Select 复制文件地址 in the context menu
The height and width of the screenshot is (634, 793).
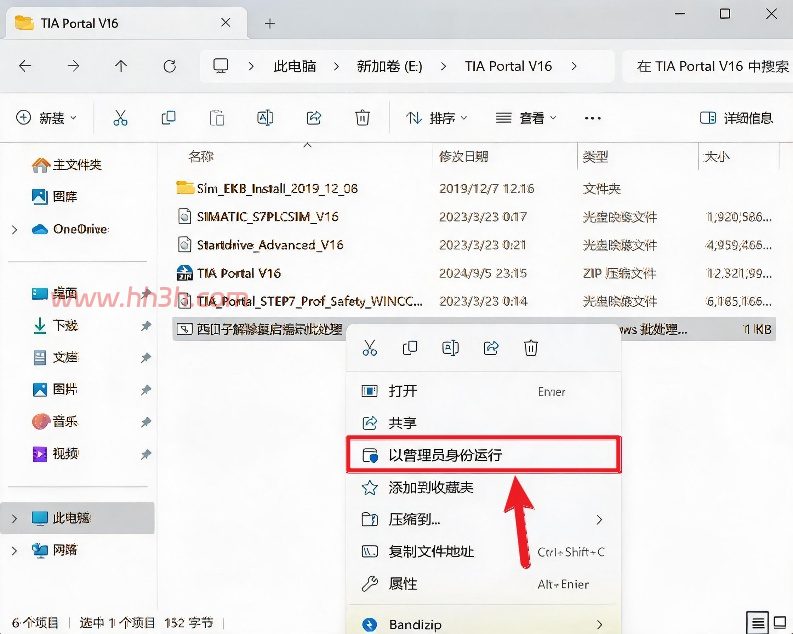pos(483,552)
